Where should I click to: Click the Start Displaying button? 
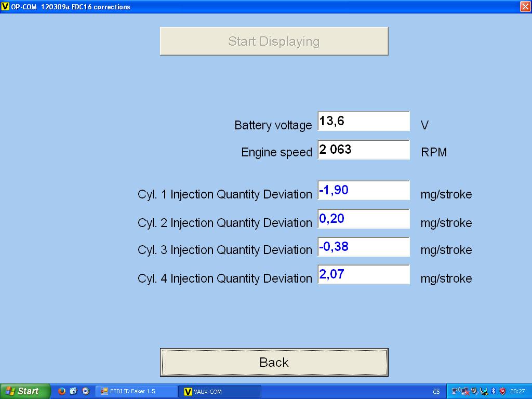[x=274, y=42]
